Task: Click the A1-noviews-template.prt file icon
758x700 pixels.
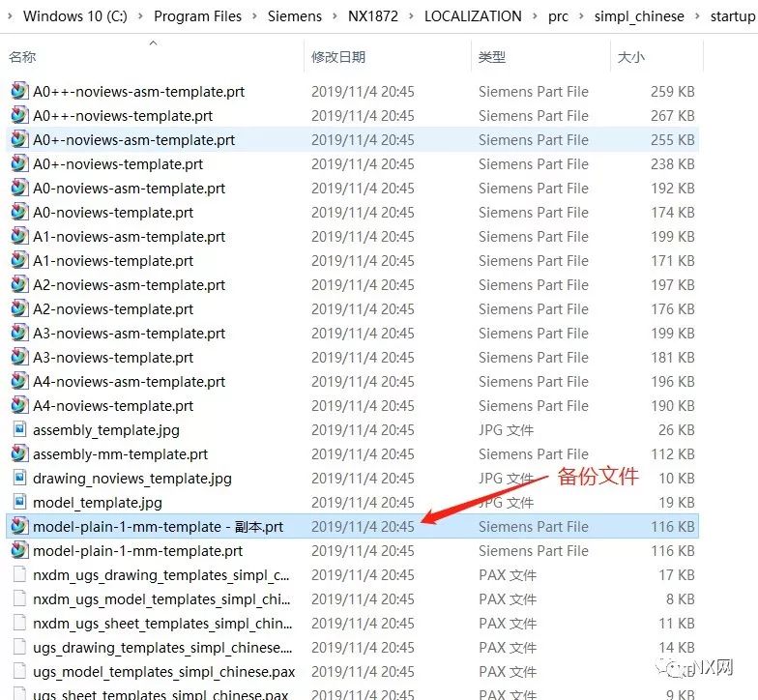Action: click(19, 260)
